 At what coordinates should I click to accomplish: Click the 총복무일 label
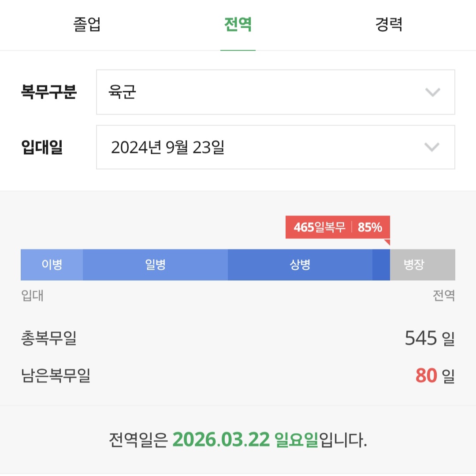tap(48, 338)
